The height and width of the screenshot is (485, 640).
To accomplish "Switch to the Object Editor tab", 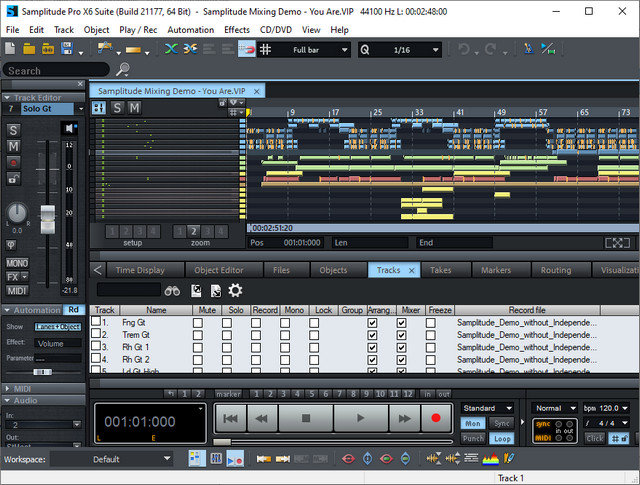I will [219, 270].
